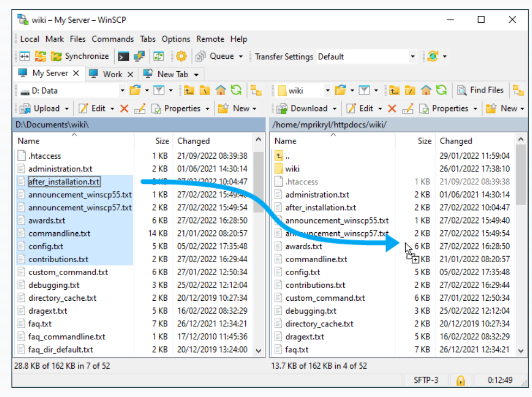The image size is (532, 397).
Task: Switch to the Work tab
Action: click(112, 74)
